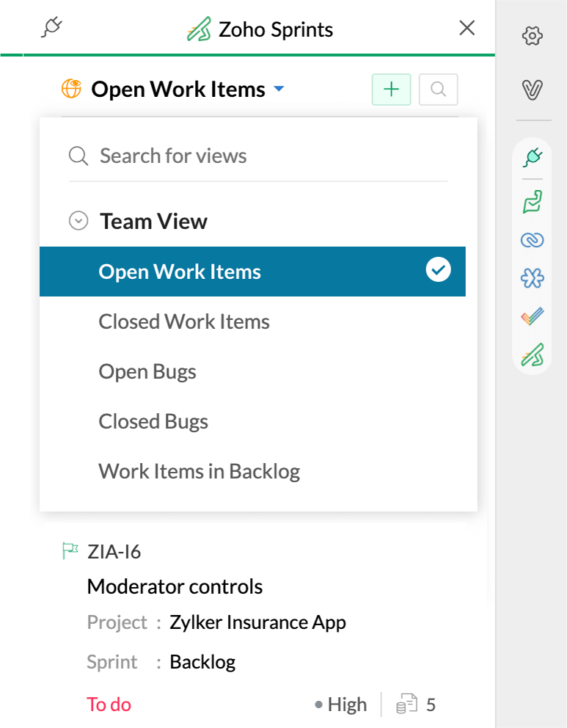This screenshot has height=728, width=567.
Task: Select Closed Work Items view
Action: [184, 321]
